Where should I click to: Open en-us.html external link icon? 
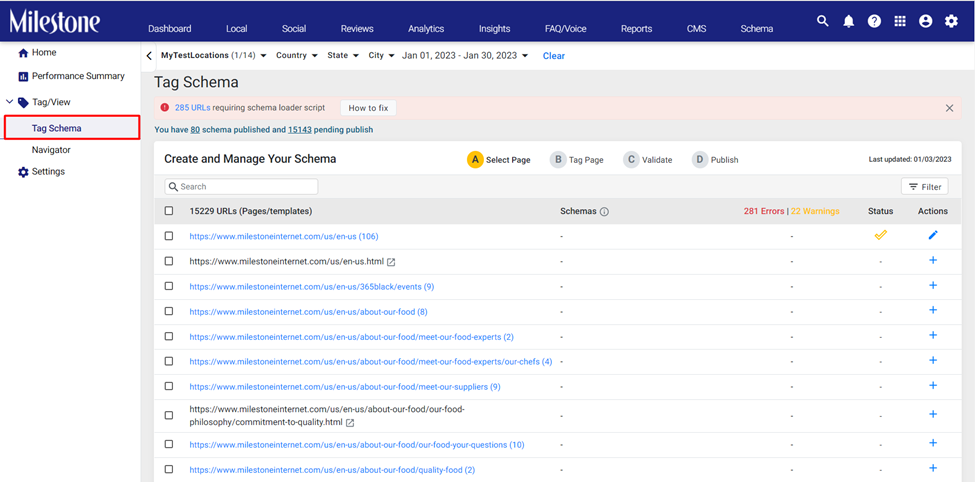391,262
